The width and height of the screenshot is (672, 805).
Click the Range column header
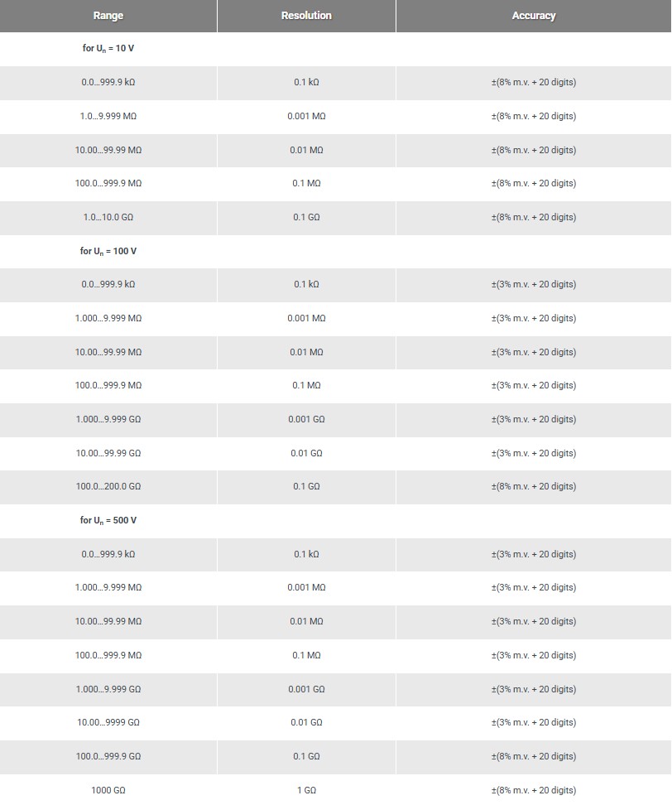[x=108, y=16]
